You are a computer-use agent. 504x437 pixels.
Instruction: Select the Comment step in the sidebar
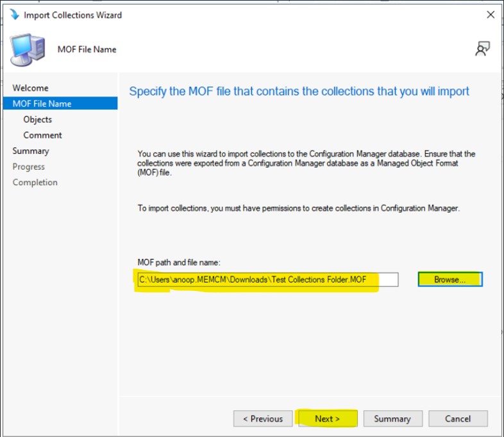click(x=42, y=135)
